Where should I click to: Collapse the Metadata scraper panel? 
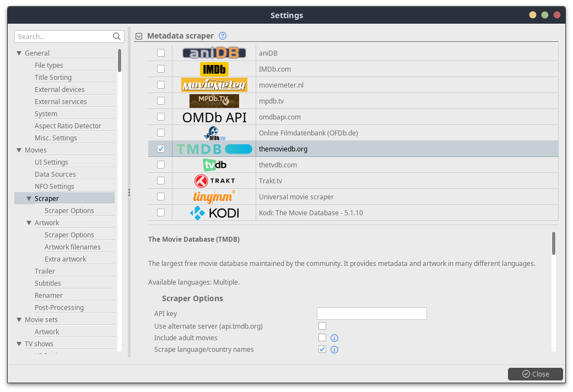pos(139,36)
